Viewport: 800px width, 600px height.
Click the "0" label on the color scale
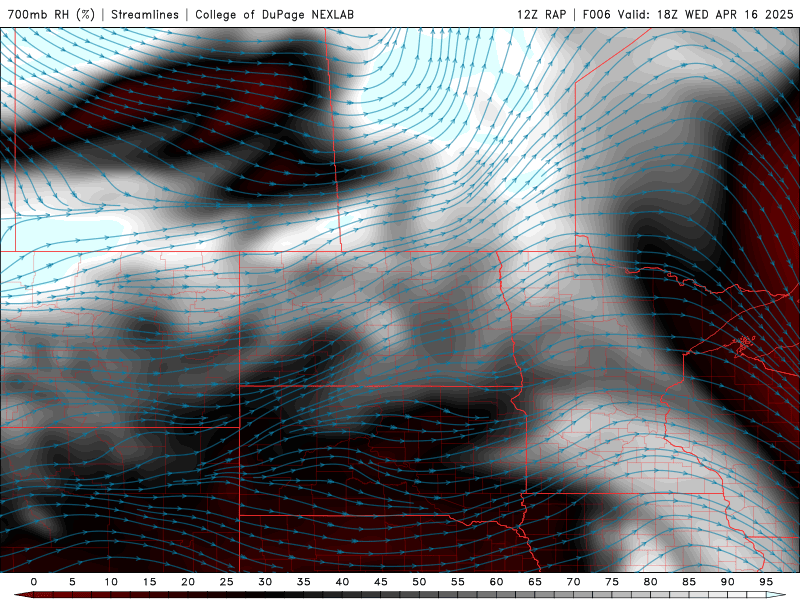(34, 582)
